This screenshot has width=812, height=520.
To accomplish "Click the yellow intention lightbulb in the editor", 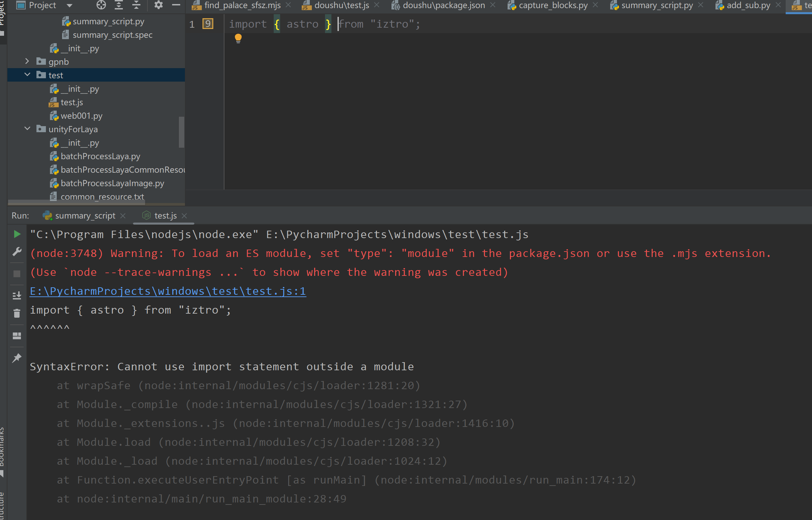I will [238, 38].
